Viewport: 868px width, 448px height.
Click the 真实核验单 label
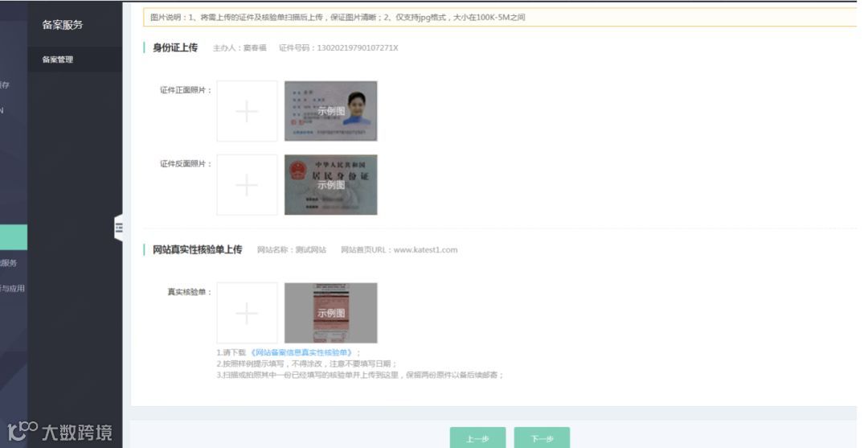click(190, 292)
